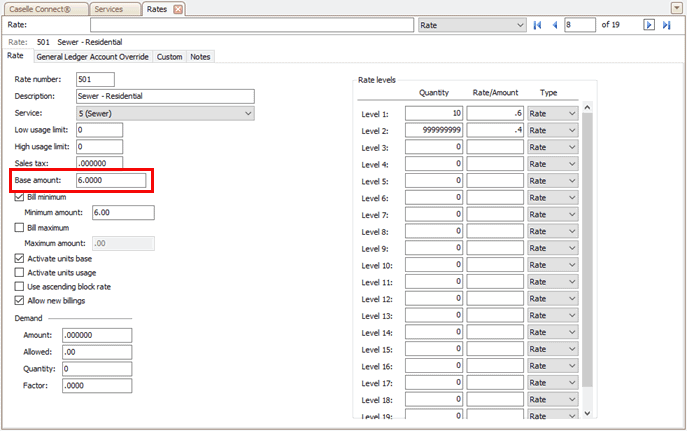Expand the Level 1 Type dropdown

coord(572,114)
